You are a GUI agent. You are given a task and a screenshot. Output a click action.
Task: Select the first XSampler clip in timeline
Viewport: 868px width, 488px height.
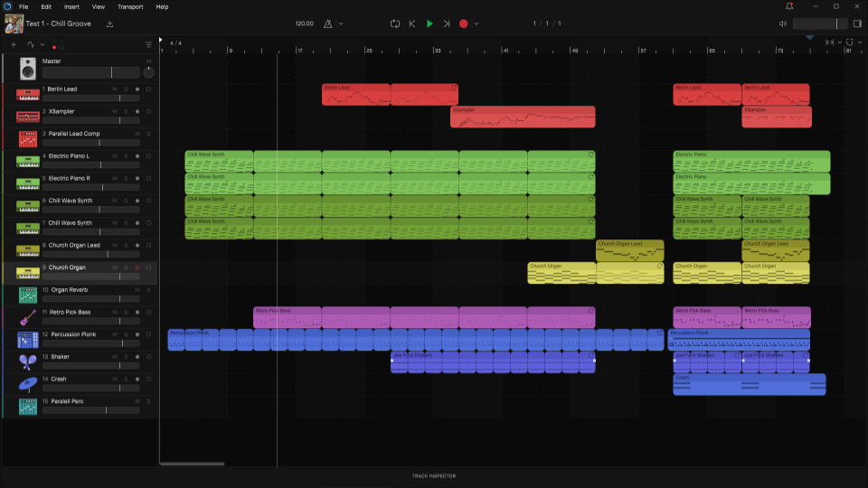coord(523,117)
